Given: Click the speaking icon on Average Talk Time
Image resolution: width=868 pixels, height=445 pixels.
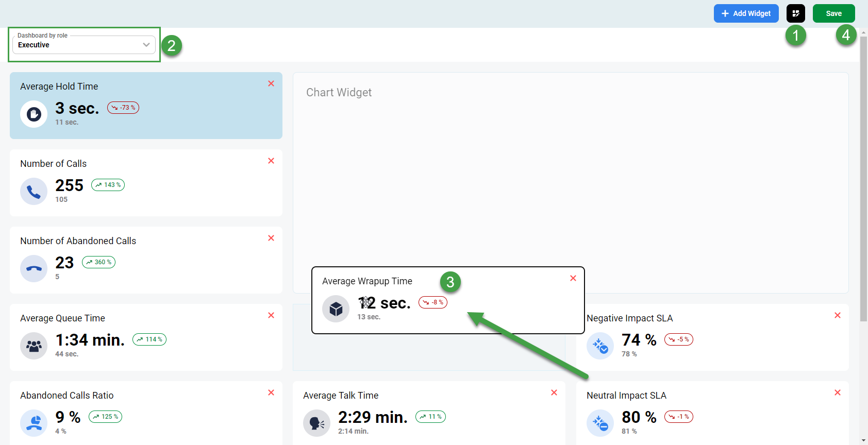Looking at the screenshot, I should point(316,423).
